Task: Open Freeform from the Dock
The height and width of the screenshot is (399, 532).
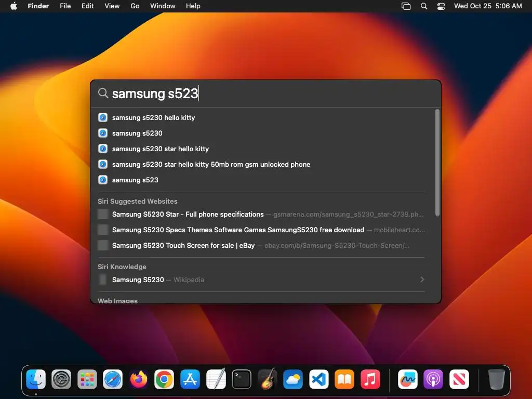Action: [x=407, y=379]
